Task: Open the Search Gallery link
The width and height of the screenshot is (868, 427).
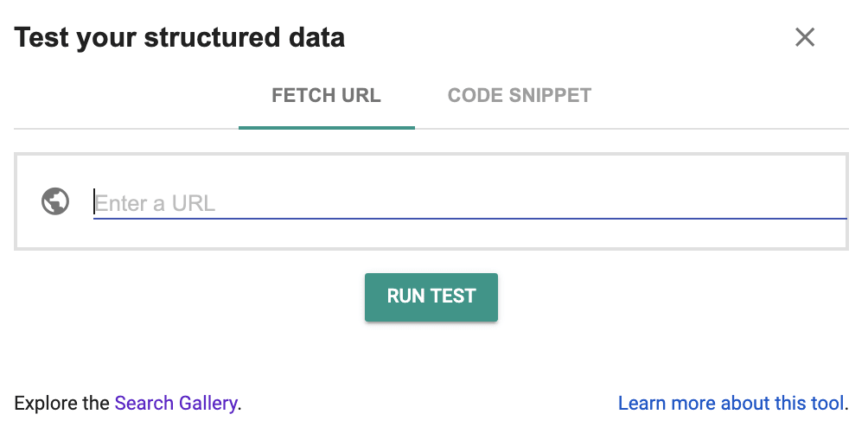Action: pos(176,403)
